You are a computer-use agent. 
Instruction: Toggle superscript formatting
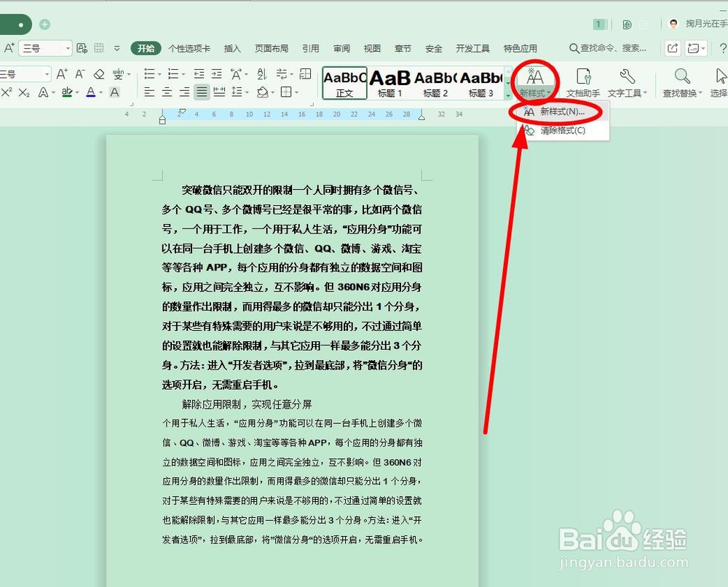(7, 91)
